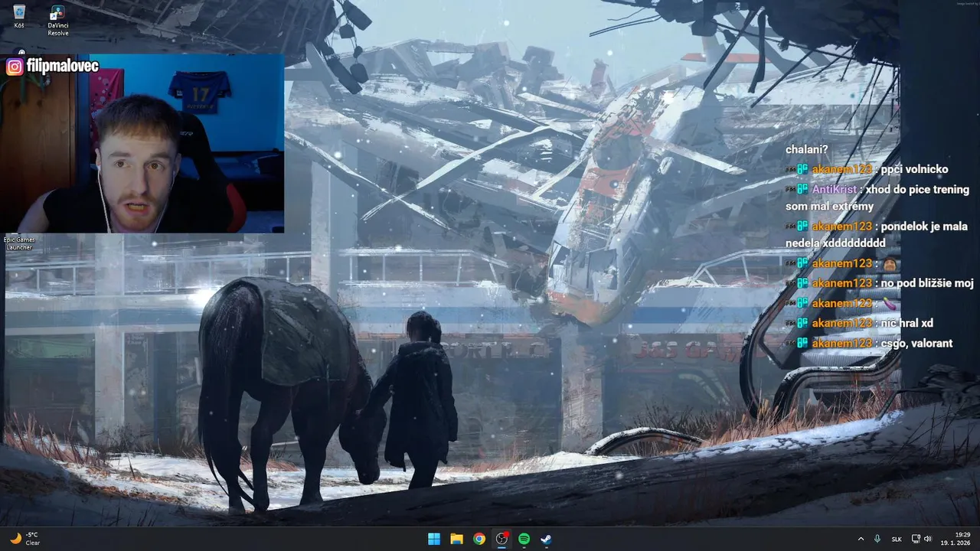
Task: Open the SLK keyboard language switcher
Action: point(897,539)
